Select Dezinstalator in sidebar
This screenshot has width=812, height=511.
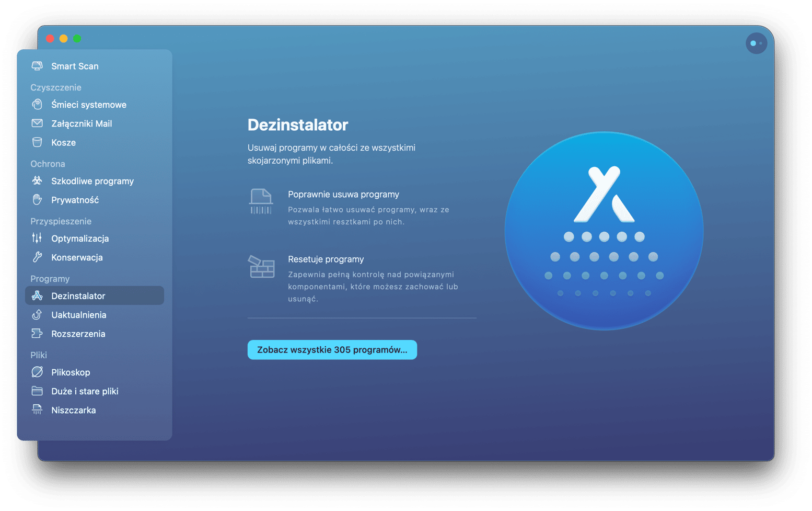point(95,296)
